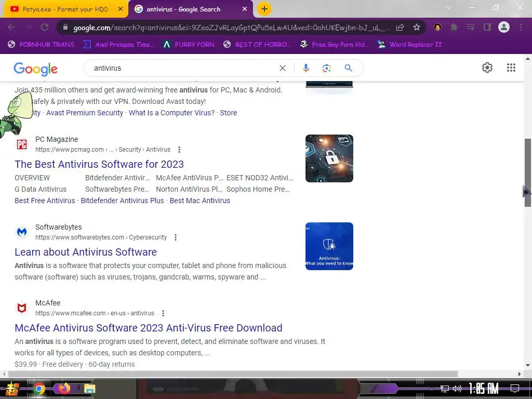
Task: Start voice search with microphone icon
Action: pyautogui.click(x=305, y=68)
